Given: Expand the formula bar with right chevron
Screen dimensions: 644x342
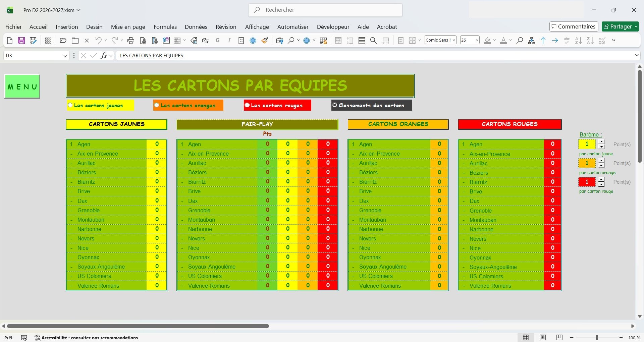Looking at the screenshot, I should point(636,55).
